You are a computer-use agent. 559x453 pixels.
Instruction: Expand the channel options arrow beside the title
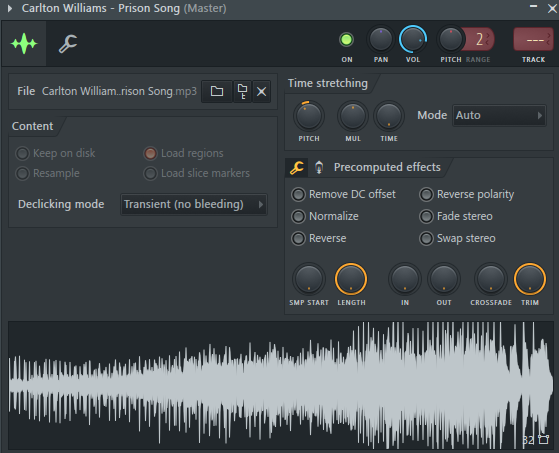(x=10, y=8)
